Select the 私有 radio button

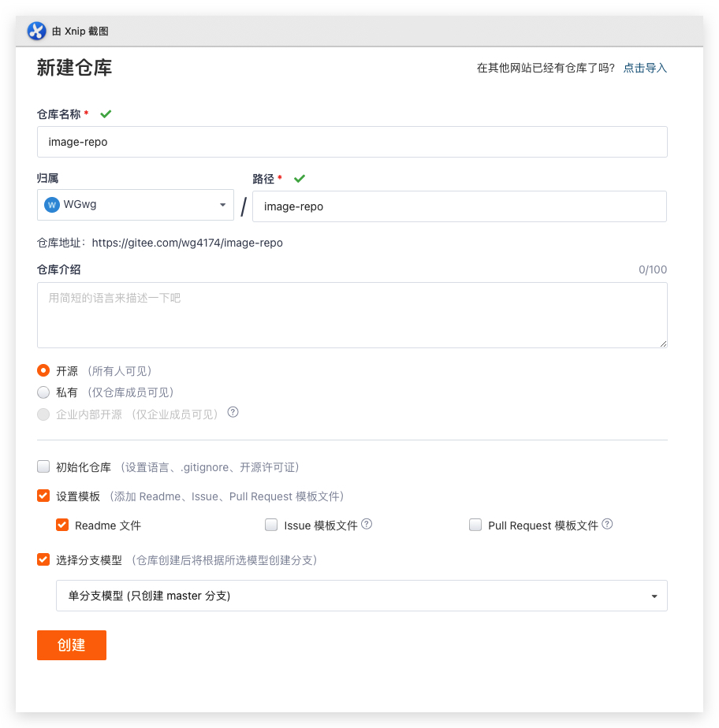coord(43,392)
